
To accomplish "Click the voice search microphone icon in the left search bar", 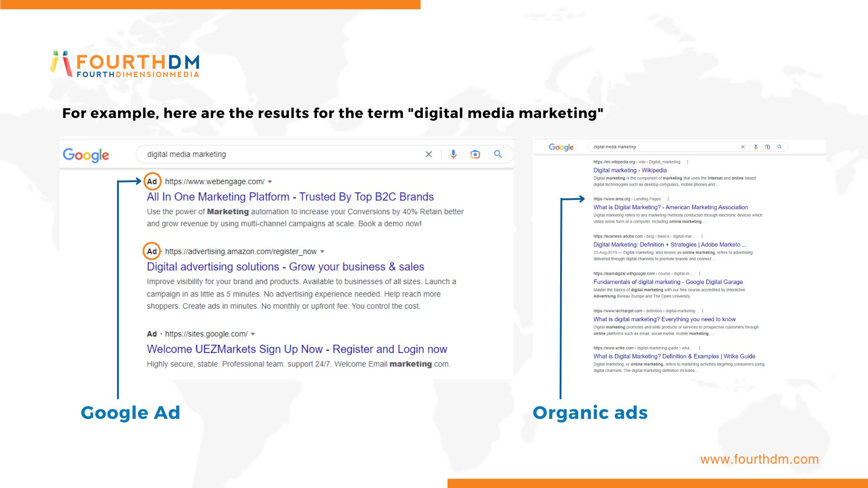I will pyautogui.click(x=453, y=154).
